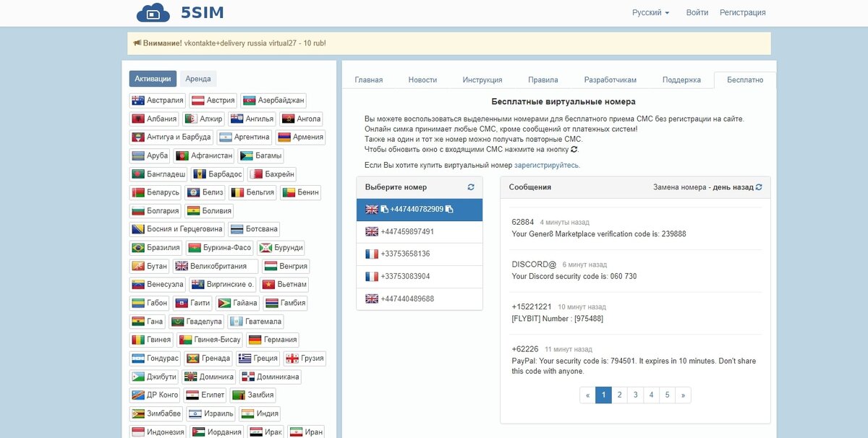Click the inline refresh icon in instructions
The image size is (868, 438).
(574, 150)
